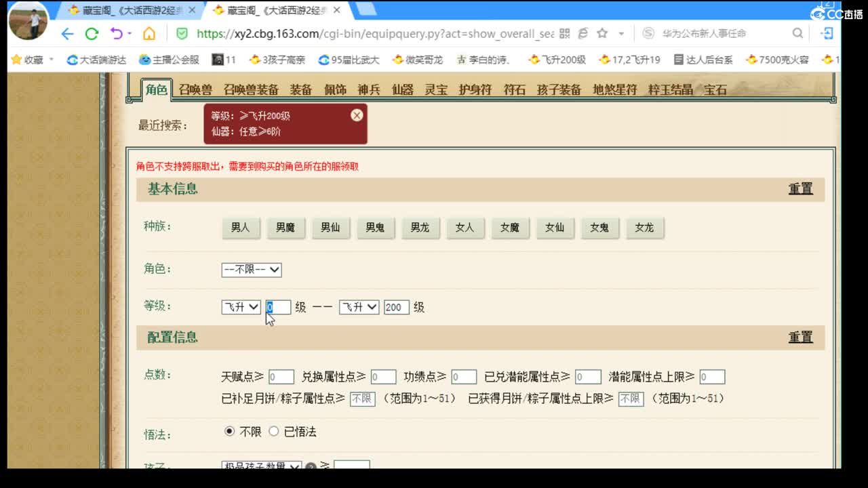Open bookmark 主播公会服
Image resolution: width=868 pixels, height=488 pixels.
tap(169, 60)
